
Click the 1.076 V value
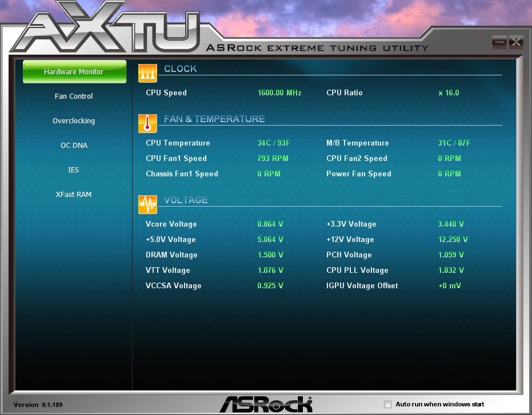(270, 270)
